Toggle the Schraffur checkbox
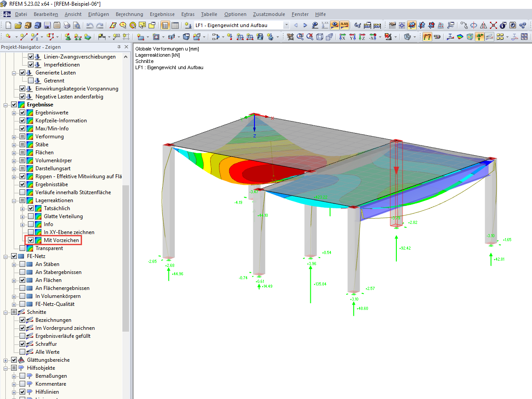 click(x=23, y=344)
